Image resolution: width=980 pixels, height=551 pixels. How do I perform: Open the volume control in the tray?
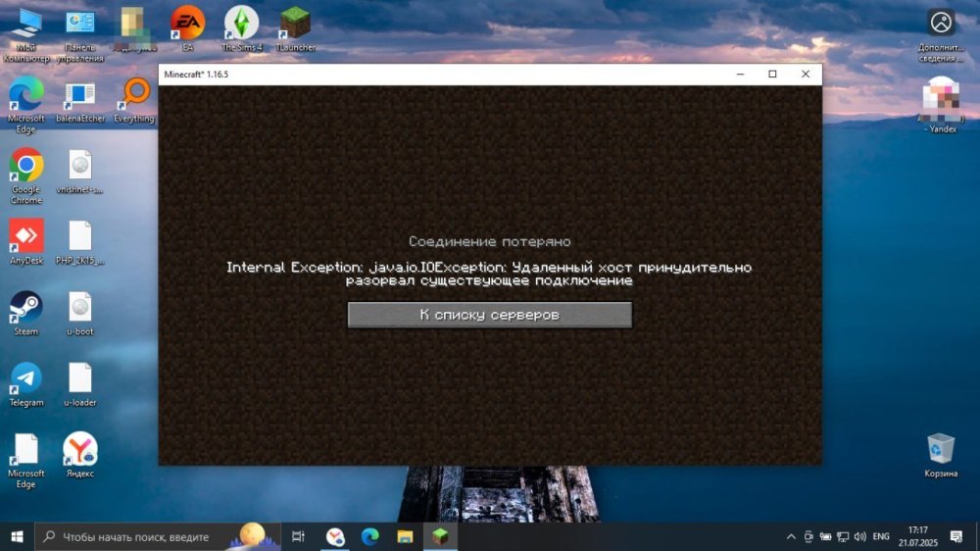[x=860, y=536]
